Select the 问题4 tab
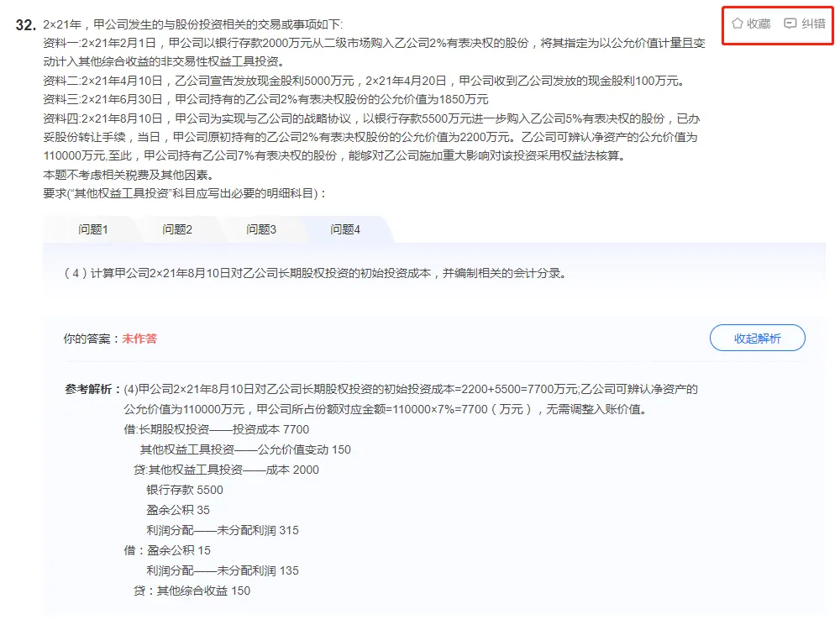This screenshot has width=840, height=625. pos(345,229)
